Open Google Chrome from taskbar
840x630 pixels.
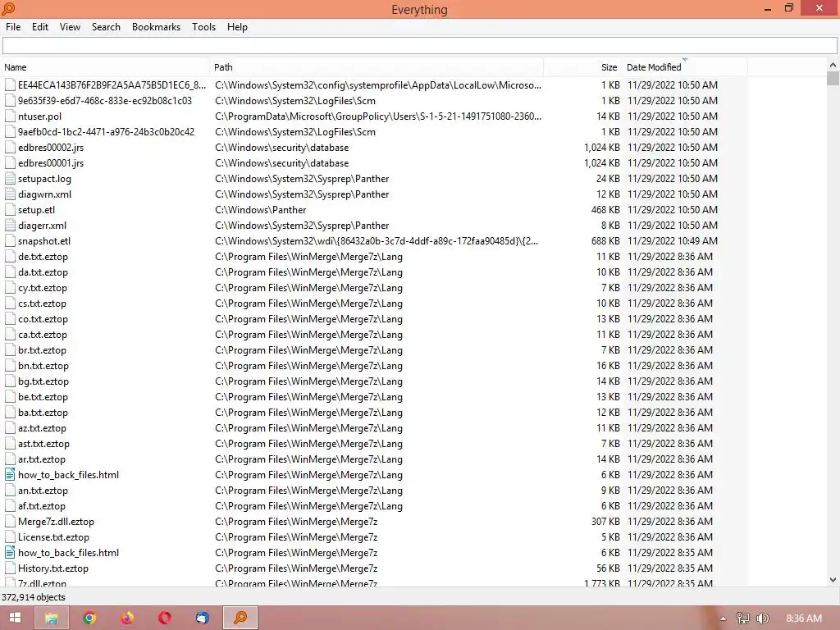[89, 619]
